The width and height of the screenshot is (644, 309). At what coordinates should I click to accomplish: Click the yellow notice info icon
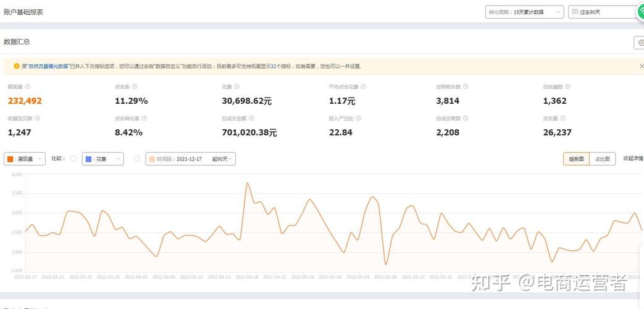[17, 66]
